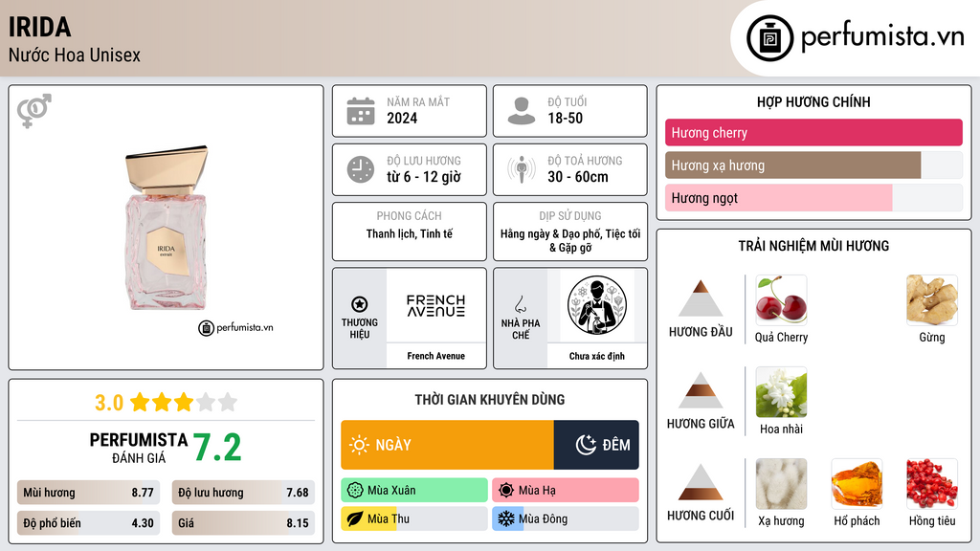Click the first yellow rating star

coord(140,403)
